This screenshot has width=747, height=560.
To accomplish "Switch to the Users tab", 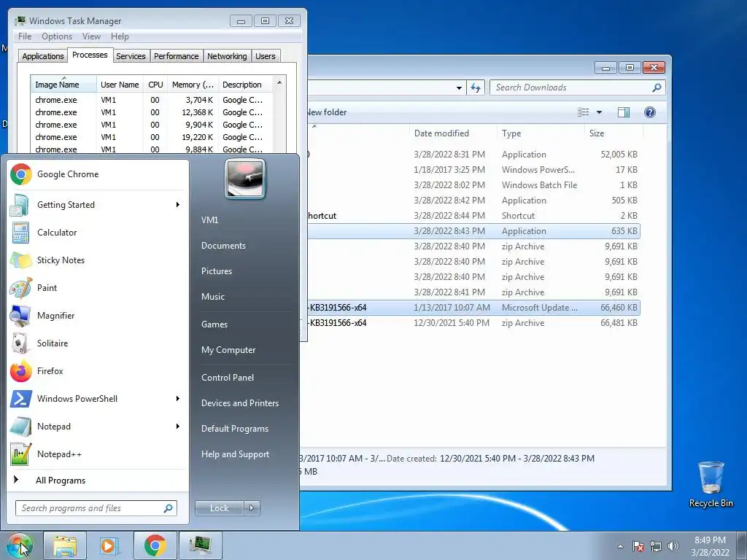I will (x=266, y=56).
